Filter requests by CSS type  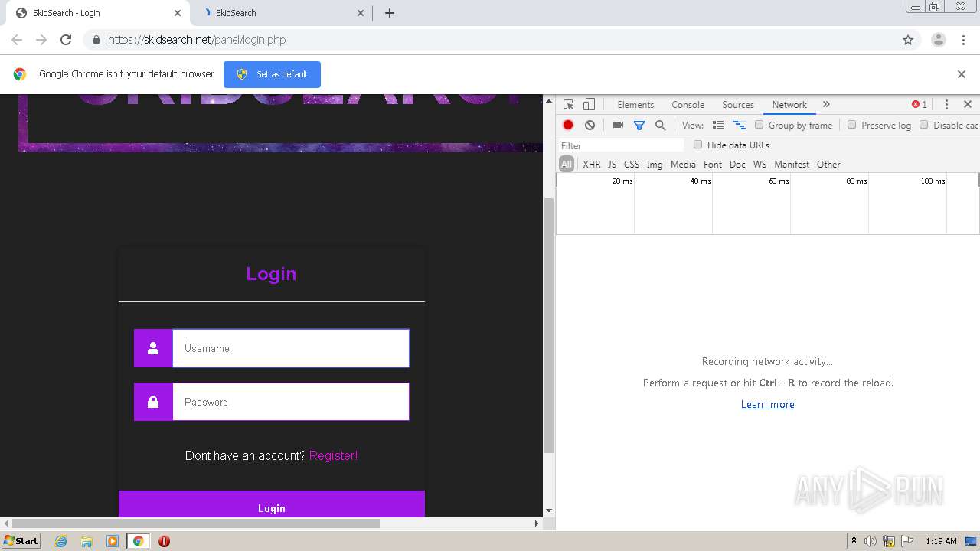tap(631, 165)
